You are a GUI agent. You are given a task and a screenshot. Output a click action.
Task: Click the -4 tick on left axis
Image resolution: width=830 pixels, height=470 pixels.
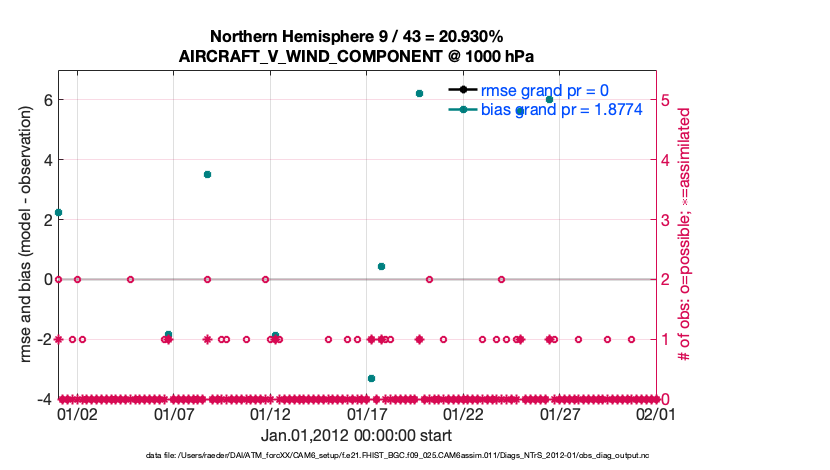[x=43, y=399]
